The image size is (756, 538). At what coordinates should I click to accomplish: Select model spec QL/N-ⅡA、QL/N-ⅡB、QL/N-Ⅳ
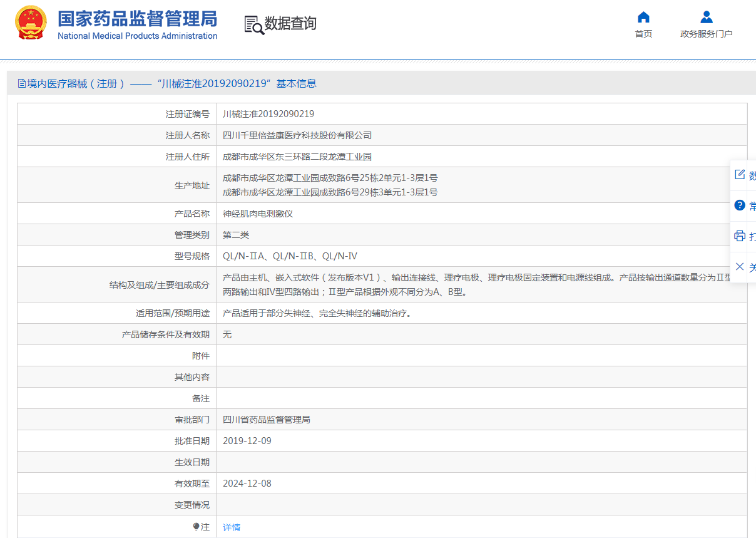pyautogui.click(x=290, y=256)
